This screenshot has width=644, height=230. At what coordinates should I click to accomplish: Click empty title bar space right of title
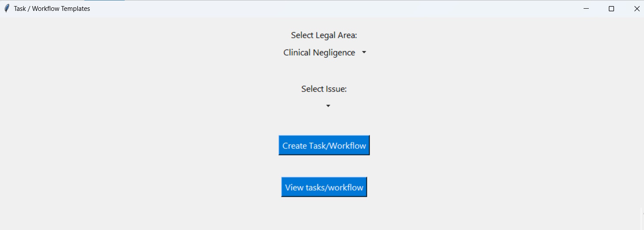(x=304, y=9)
